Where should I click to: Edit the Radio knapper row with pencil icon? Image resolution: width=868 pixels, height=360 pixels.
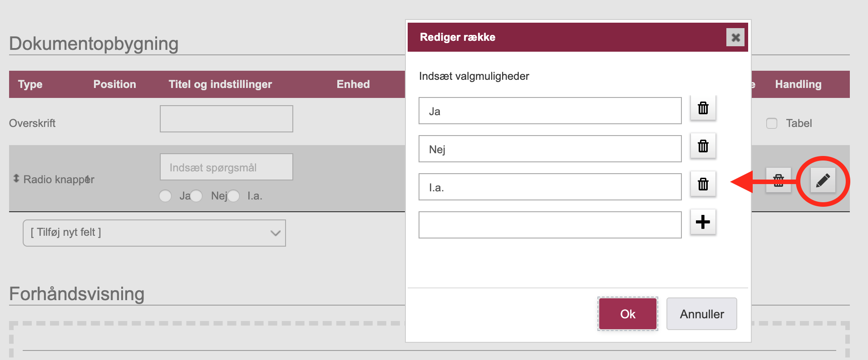click(823, 180)
